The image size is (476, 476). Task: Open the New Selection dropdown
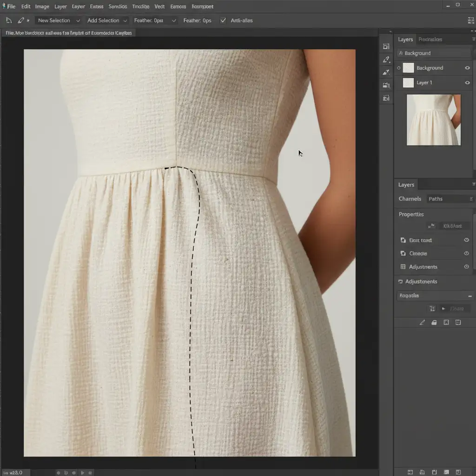tap(59, 20)
